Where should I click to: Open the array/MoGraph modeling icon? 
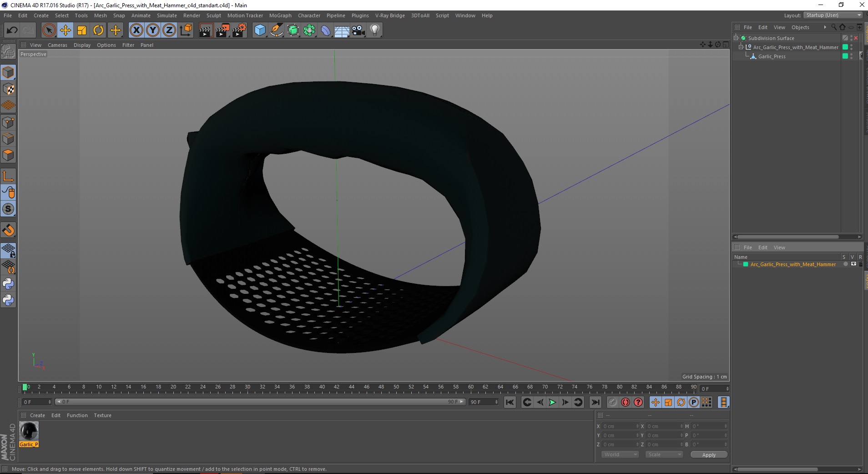(x=309, y=30)
